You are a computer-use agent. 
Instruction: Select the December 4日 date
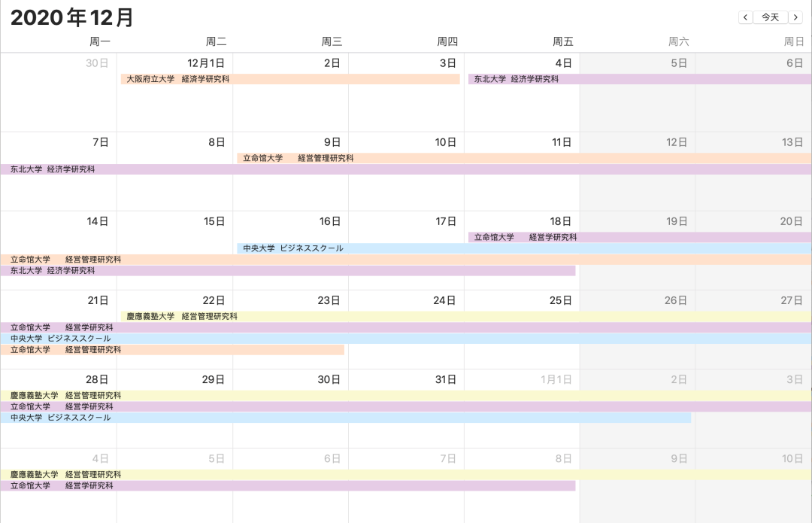click(563, 63)
